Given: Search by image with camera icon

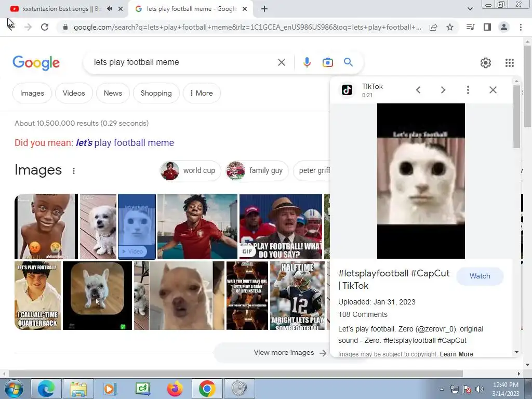Looking at the screenshot, I should pos(327,62).
